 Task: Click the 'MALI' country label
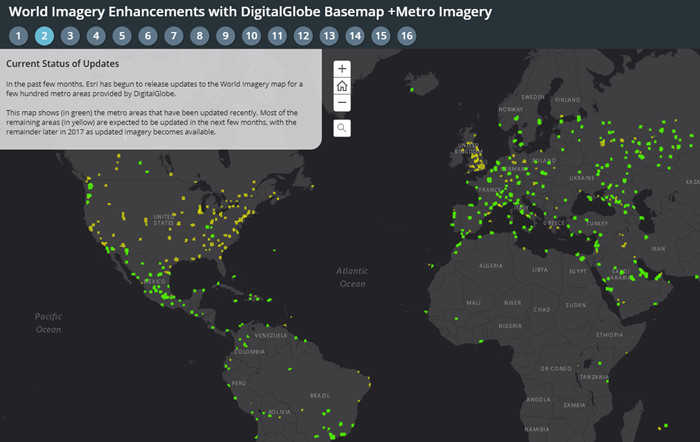click(x=473, y=303)
